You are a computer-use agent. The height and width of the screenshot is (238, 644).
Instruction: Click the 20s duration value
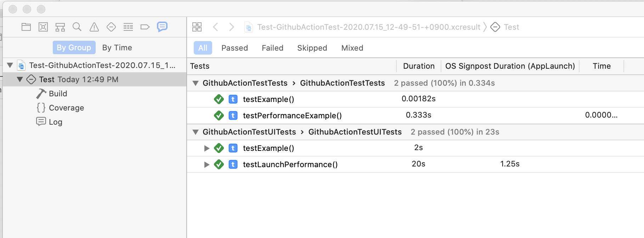(x=419, y=164)
